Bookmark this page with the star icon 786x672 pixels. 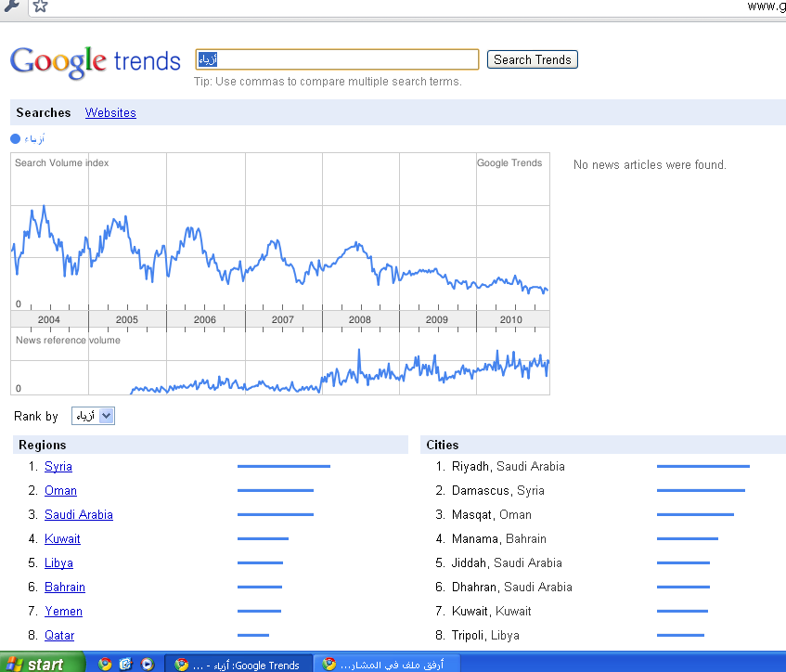tap(39, 6)
